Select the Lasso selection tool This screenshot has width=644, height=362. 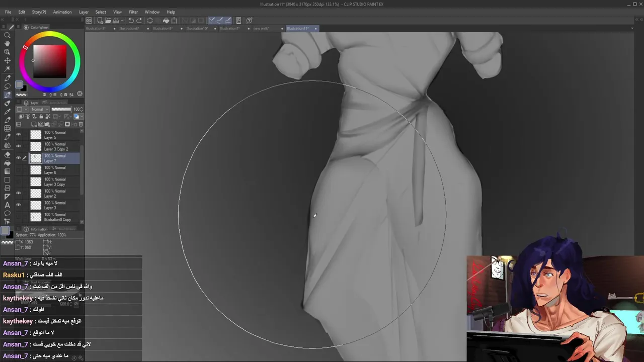(7, 86)
